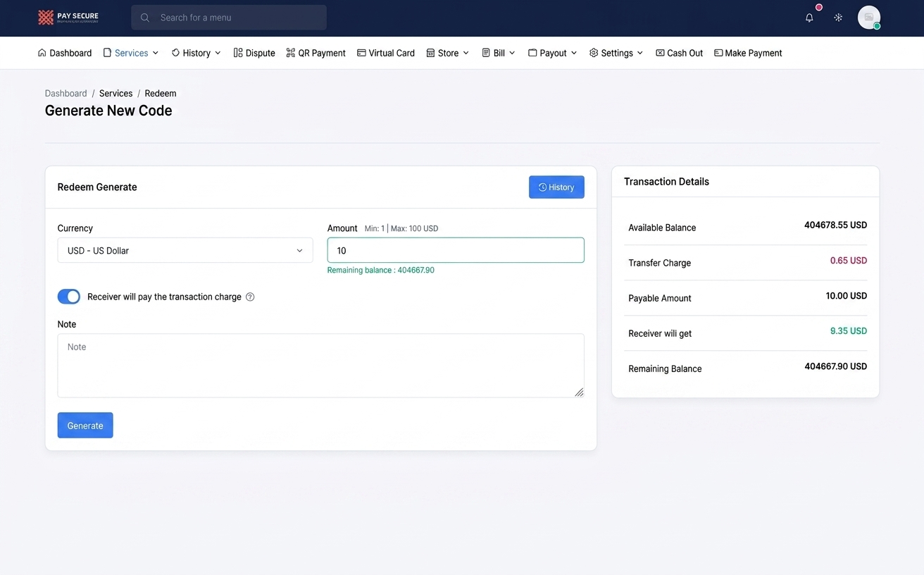Click the Transfer Charge value '0.65 USD'

tap(849, 261)
